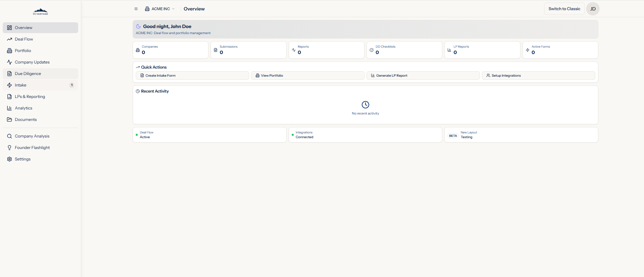Go to LPs & Reporting section
The height and width of the screenshot is (277, 644).
point(30,97)
